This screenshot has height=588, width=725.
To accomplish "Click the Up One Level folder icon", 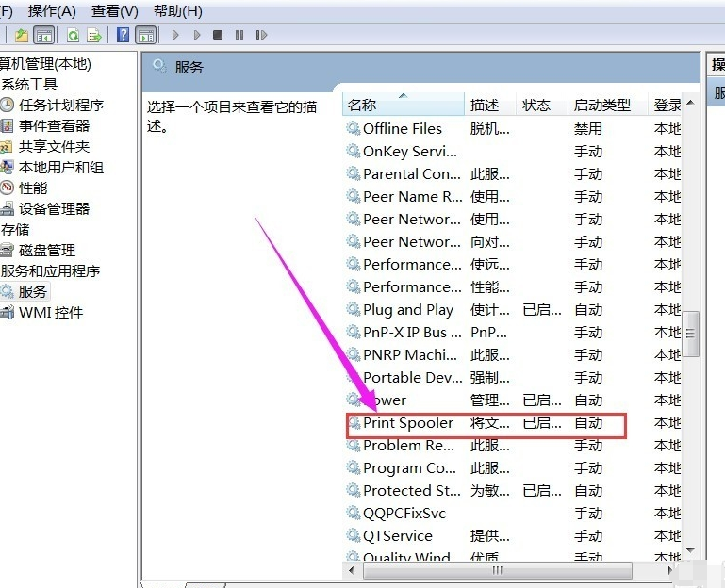I will click(x=21, y=36).
